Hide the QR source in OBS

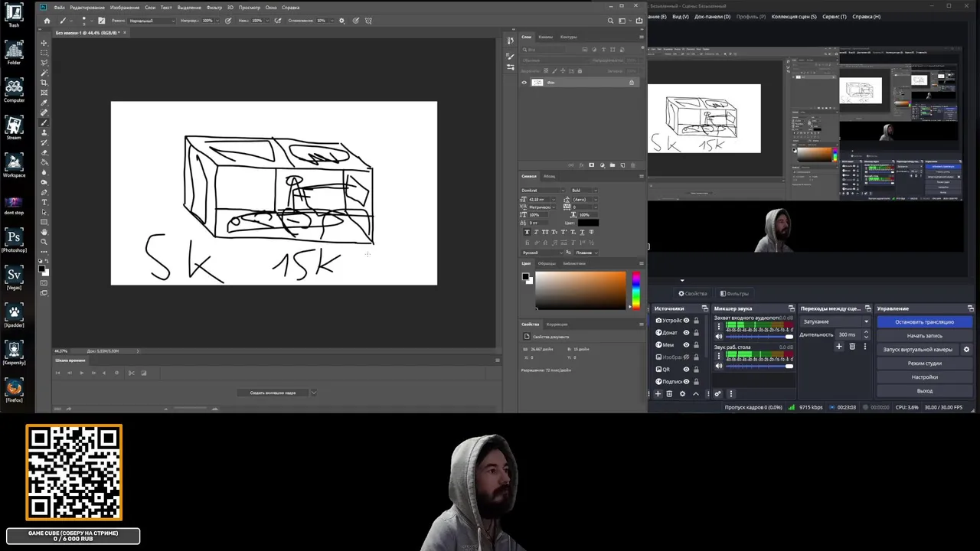[x=686, y=370]
